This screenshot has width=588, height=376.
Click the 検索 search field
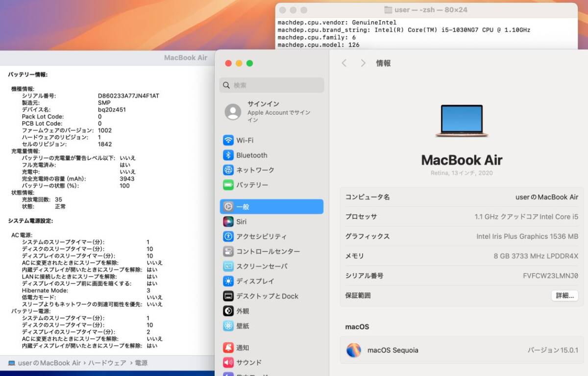pyautogui.click(x=271, y=85)
